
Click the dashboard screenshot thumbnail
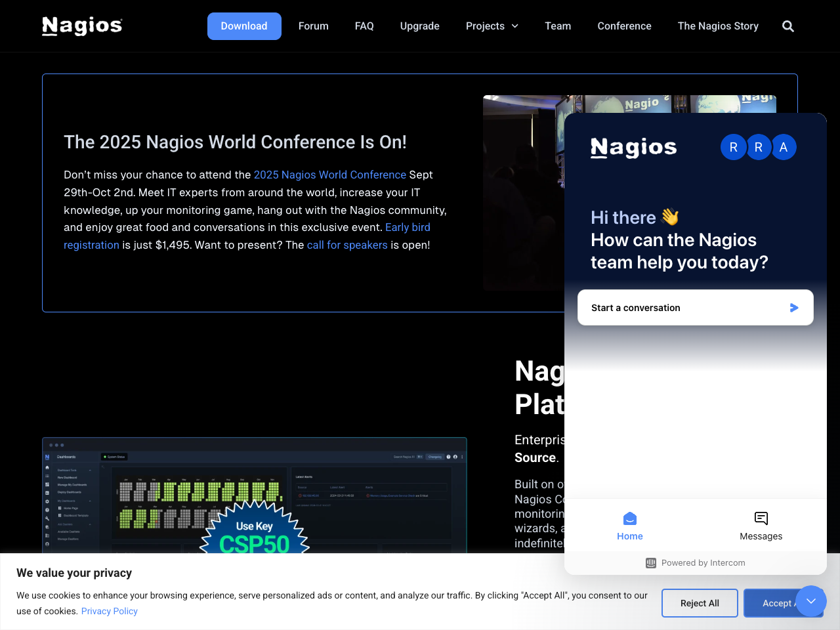(x=255, y=495)
